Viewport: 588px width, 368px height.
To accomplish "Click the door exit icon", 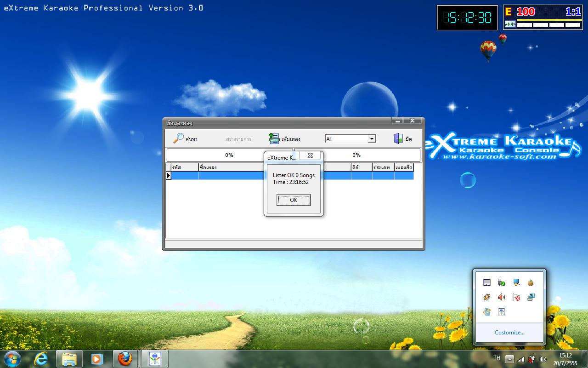I will [x=398, y=138].
